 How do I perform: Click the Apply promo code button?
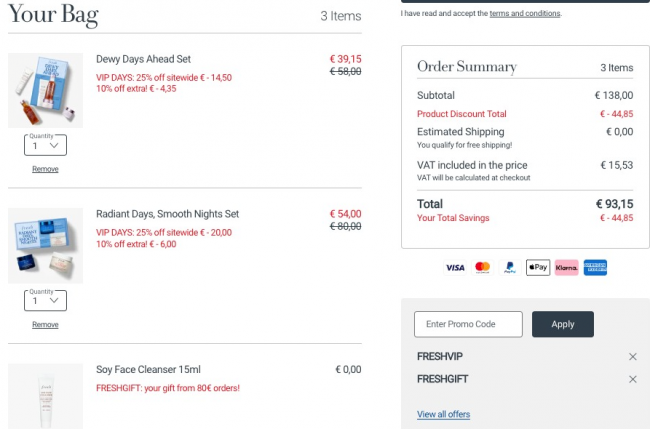[x=563, y=324]
